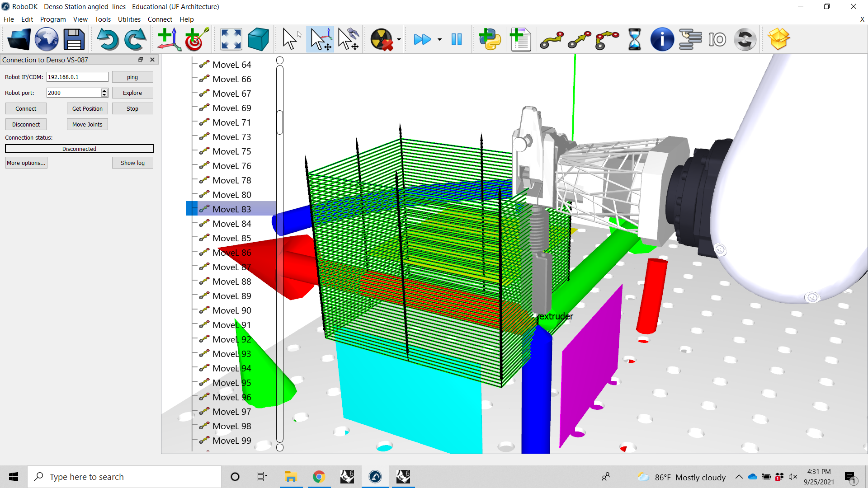868x488 pixels.
Task: Toggle the Check collisions radiation icon
Action: [x=381, y=39]
